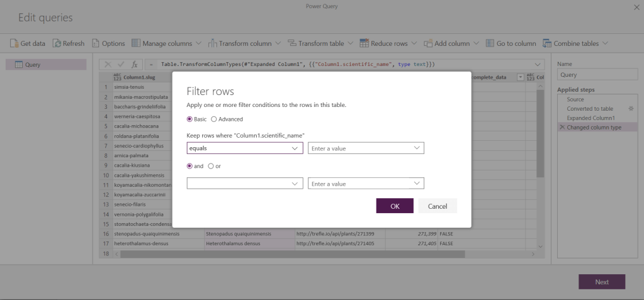Open the 'equals' operator dropdown
The height and width of the screenshot is (300, 644).
pyautogui.click(x=245, y=148)
